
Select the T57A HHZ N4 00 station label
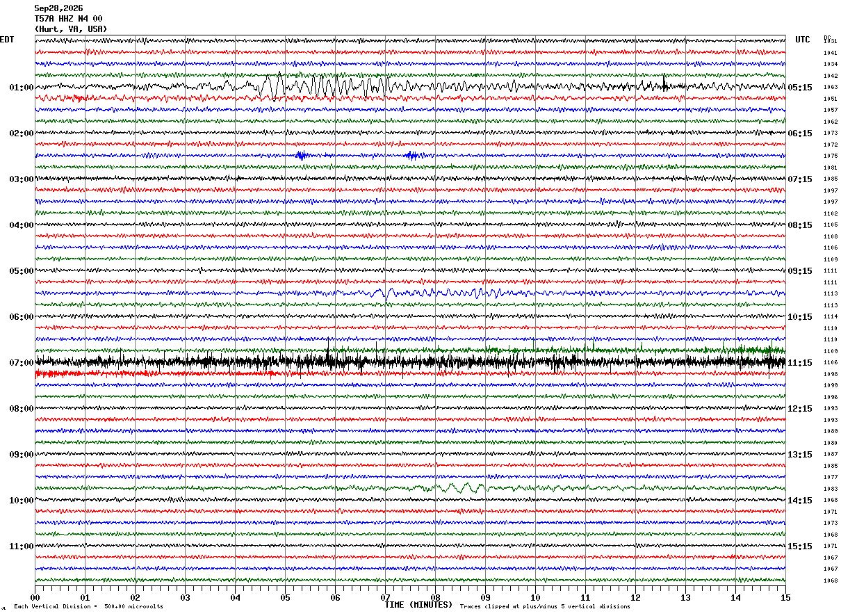coord(69,19)
